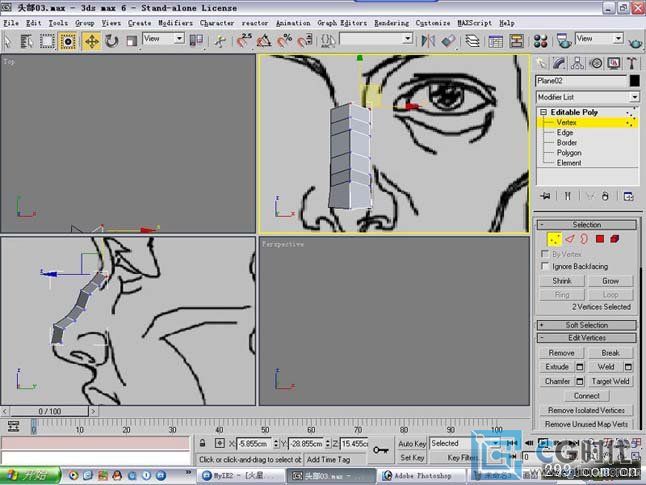Click the Target Weld button
Viewport: 646px width, 485px height.
click(x=611, y=382)
